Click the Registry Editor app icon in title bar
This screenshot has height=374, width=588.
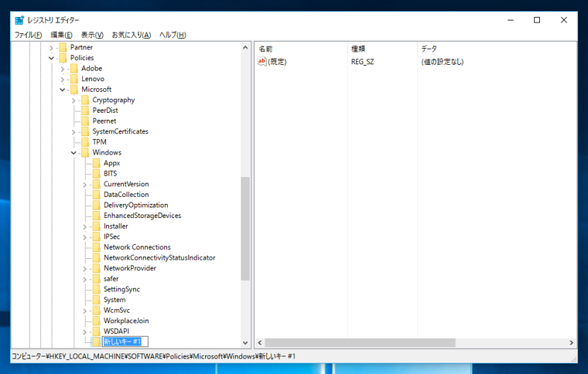[19, 20]
